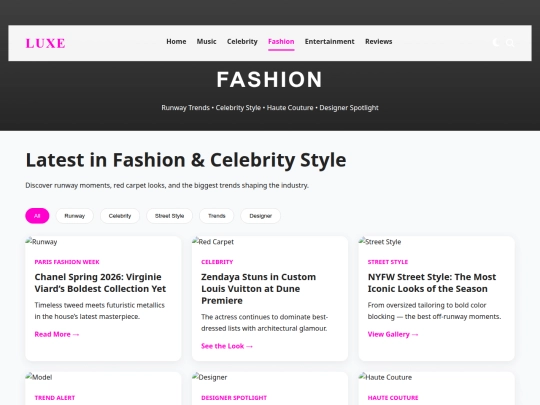Click HAUTE COUTURE category label
The height and width of the screenshot is (405, 540).
pyautogui.click(x=393, y=398)
